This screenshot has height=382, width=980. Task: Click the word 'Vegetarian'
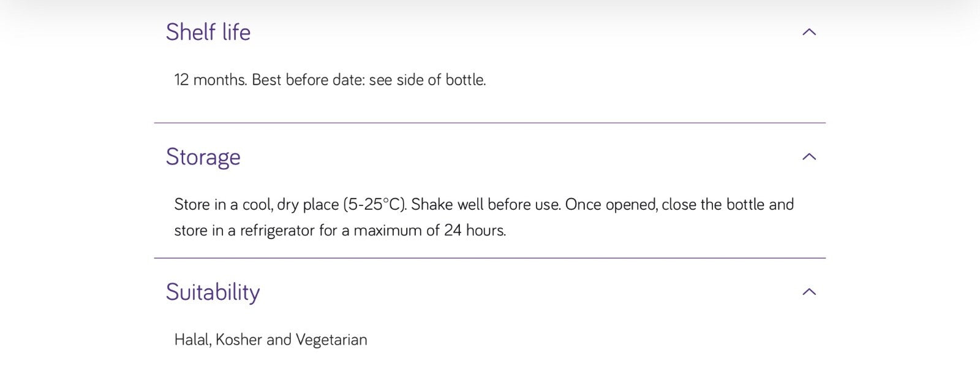tap(331, 340)
